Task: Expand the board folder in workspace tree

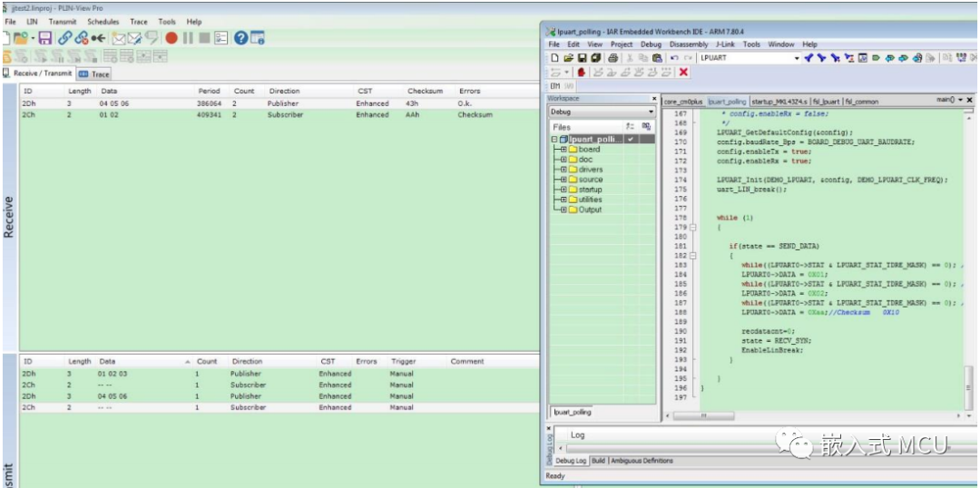Action: click(x=563, y=150)
